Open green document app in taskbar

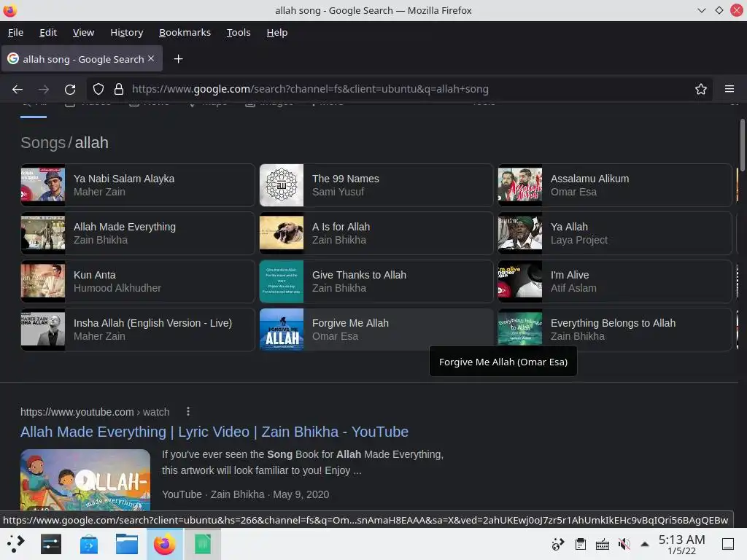203,544
